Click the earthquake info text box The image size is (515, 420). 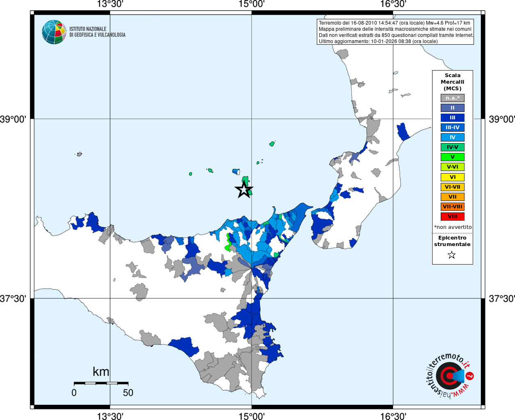(396, 32)
